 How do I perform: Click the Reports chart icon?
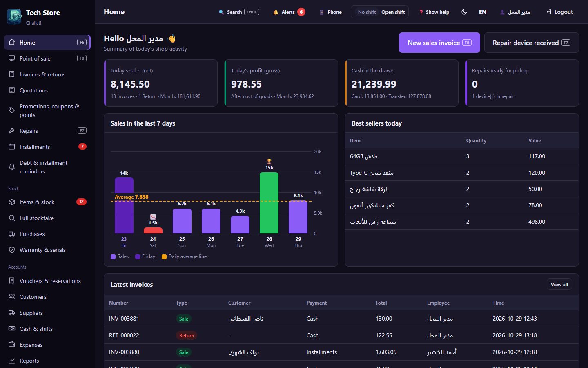pos(12,361)
